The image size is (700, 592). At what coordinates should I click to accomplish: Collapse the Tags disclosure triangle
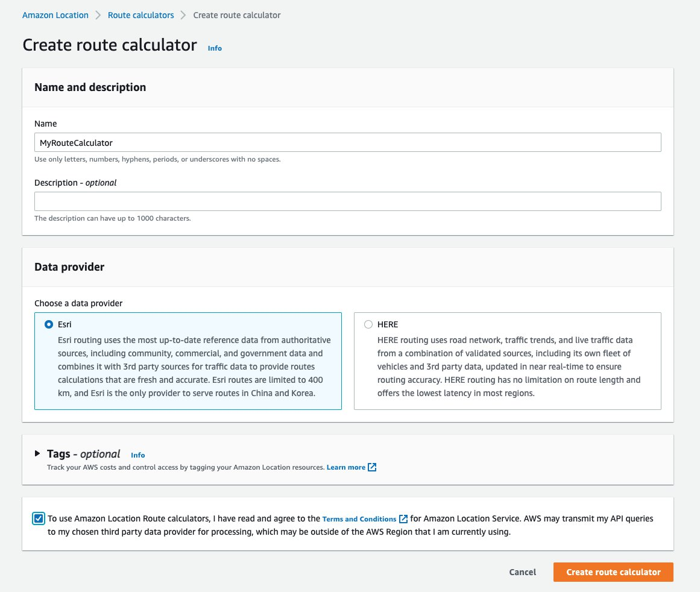[38, 454]
